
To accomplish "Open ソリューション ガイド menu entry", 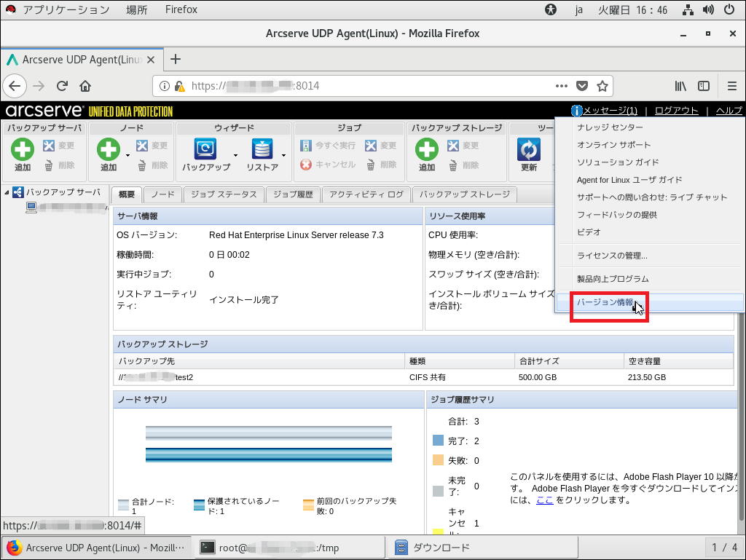I will tap(618, 162).
